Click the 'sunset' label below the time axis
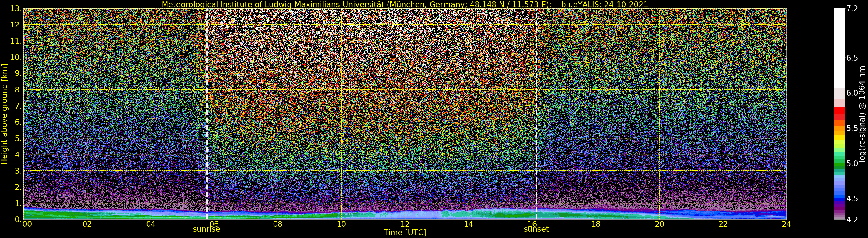The image size is (868, 238). click(536, 229)
